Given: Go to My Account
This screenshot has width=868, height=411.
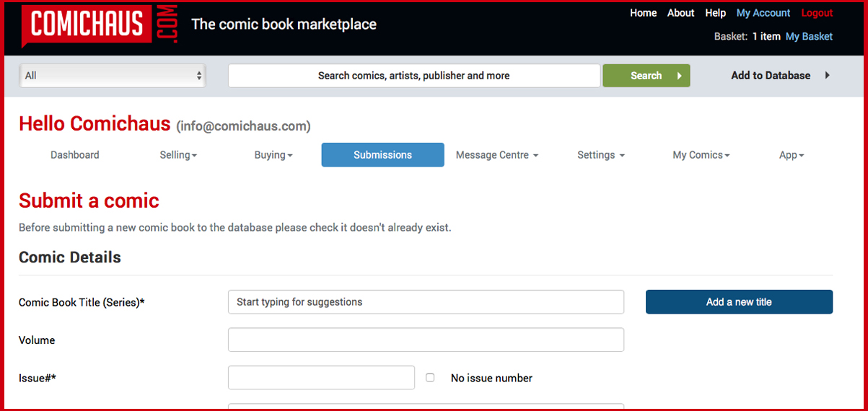Looking at the screenshot, I should pos(763,13).
